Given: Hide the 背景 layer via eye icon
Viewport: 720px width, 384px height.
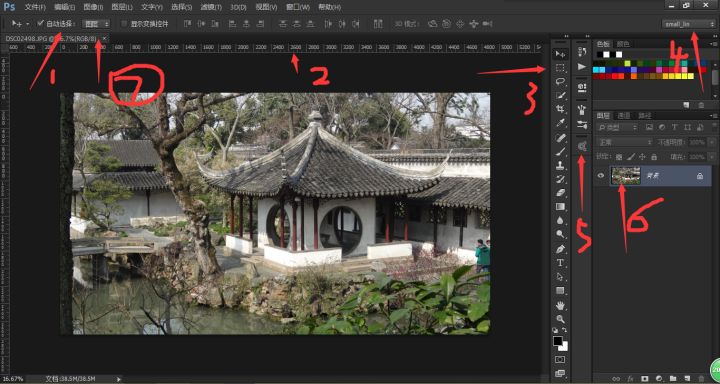Looking at the screenshot, I should 601,175.
